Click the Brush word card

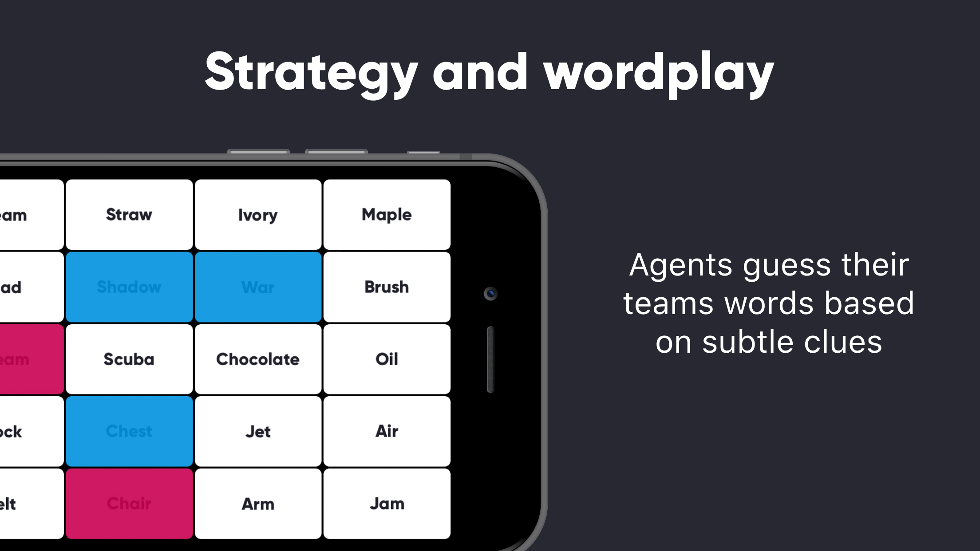(x=386, y=287)
